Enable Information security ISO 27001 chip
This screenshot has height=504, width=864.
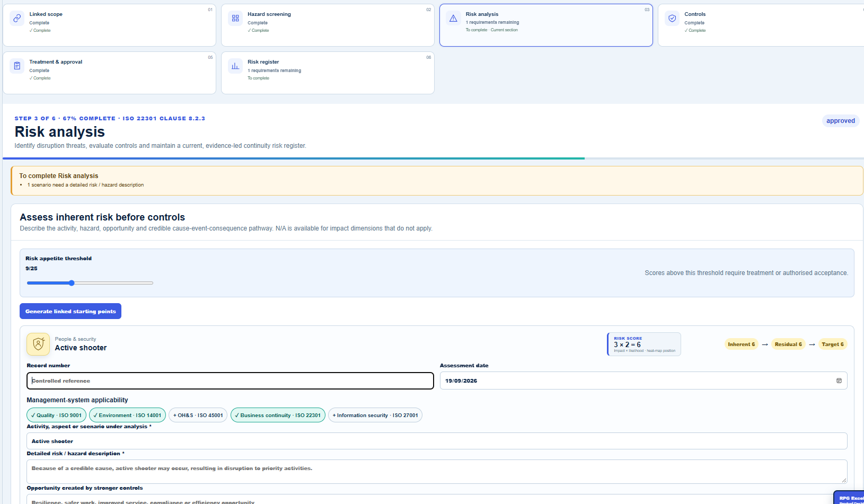click(375, 415)
